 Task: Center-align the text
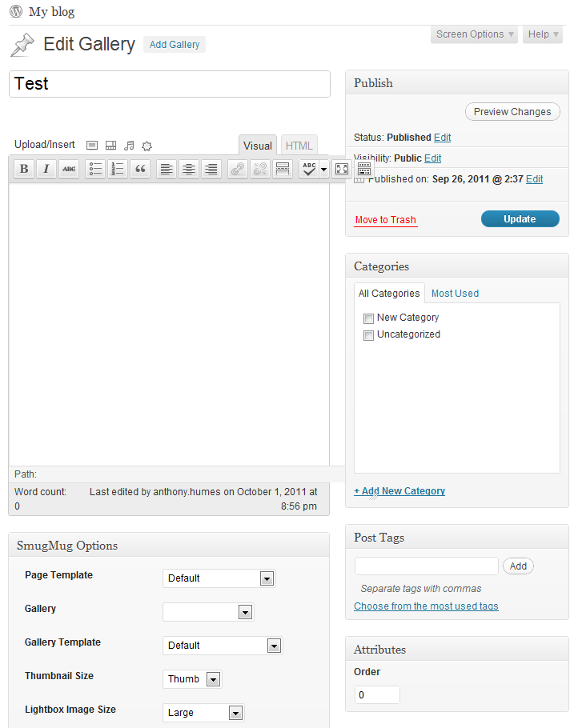coord(189,169)
